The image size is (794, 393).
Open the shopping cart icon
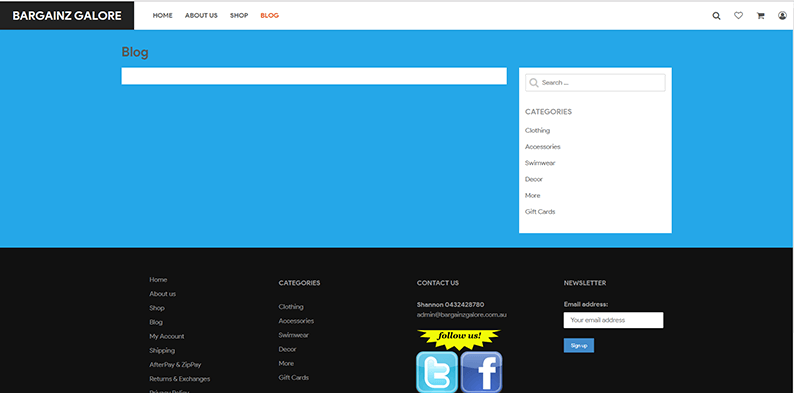pyautogui.click(x=760, y=16)
